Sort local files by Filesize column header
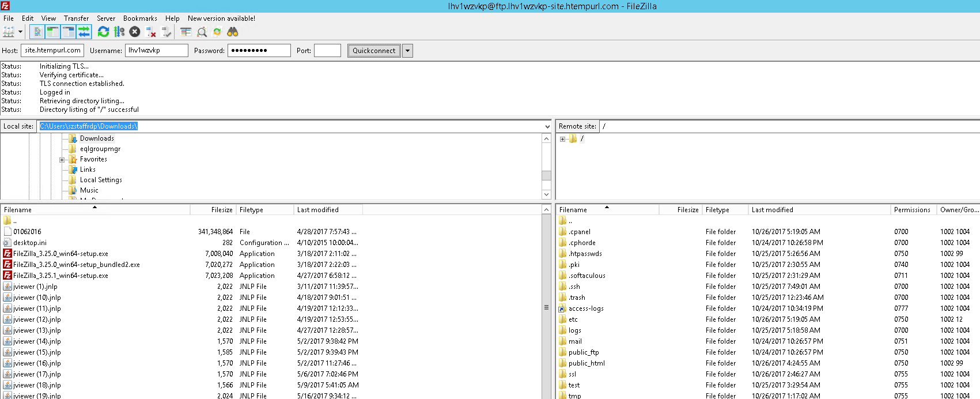This screenshot has width=980, height=399. (x=213, y=210)
